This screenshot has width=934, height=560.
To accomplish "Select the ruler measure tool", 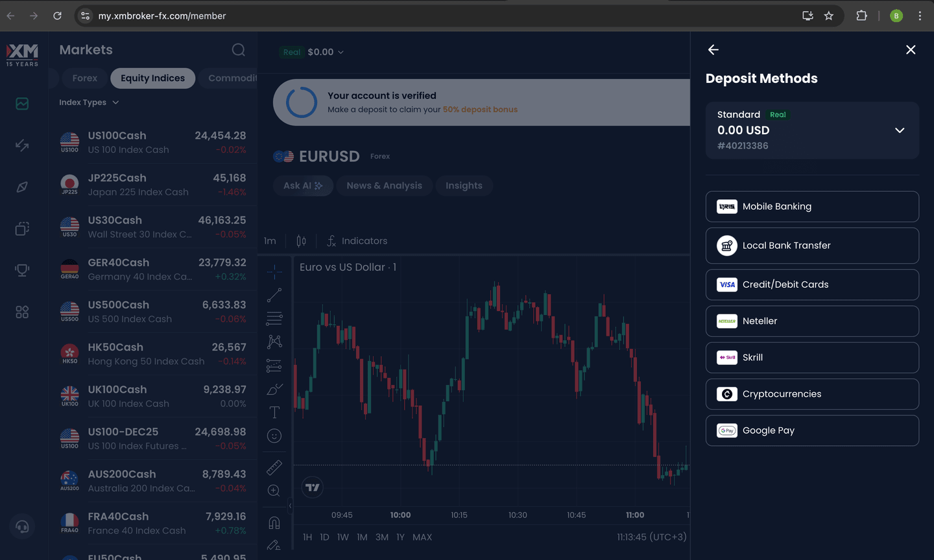I will [274, 467].
